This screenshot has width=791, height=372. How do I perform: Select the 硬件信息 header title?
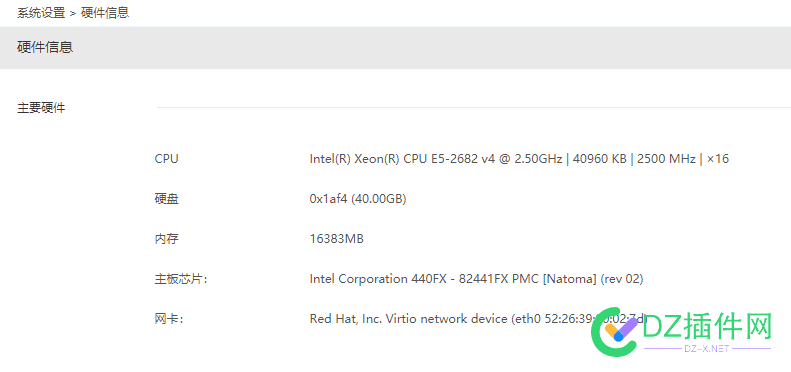(x=45, y=47)
